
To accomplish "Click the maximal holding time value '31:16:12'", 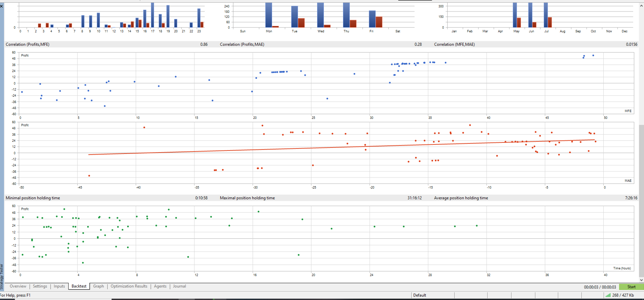I will (x=414, y=198).
